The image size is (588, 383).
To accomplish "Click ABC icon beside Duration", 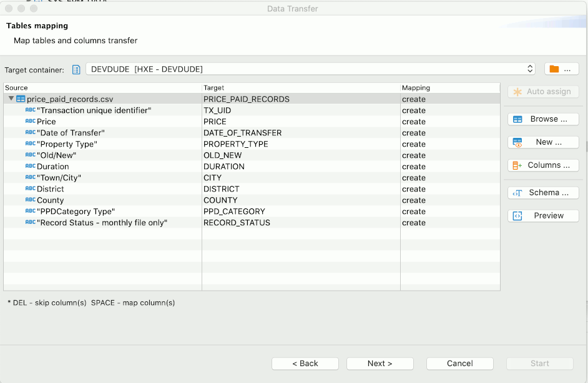I will [31, 166].
